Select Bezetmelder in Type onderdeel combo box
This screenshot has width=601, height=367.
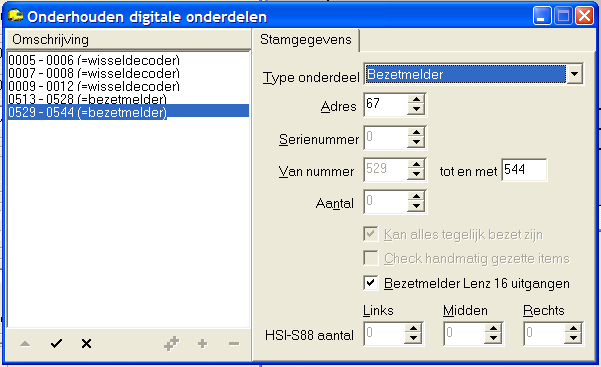[x=465, y=74]
